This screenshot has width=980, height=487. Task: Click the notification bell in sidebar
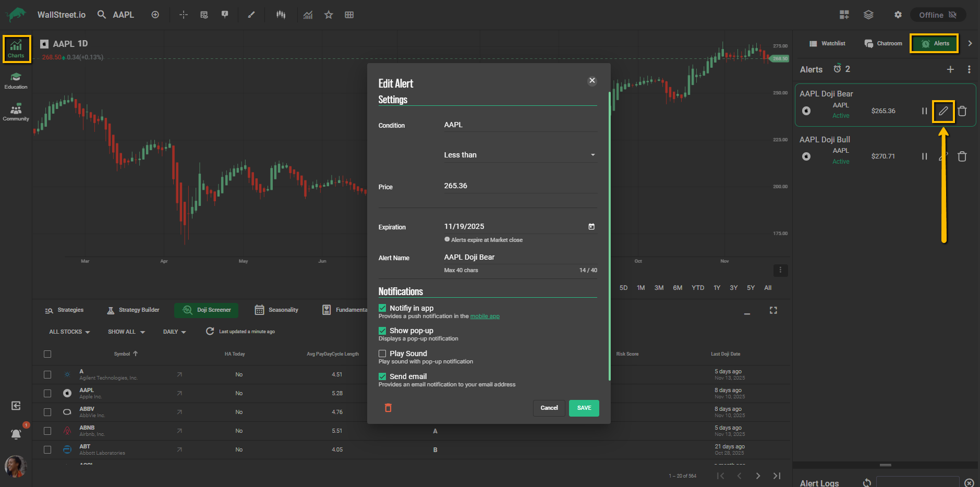pos(16,434)
